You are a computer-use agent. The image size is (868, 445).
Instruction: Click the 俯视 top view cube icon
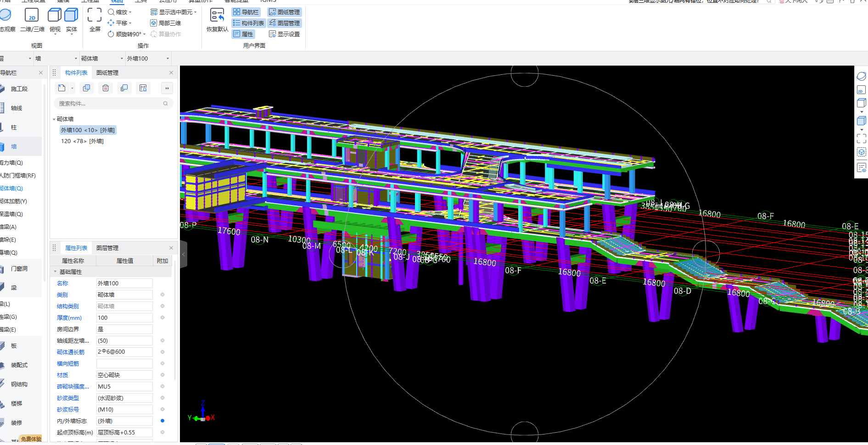pos(55,16)
